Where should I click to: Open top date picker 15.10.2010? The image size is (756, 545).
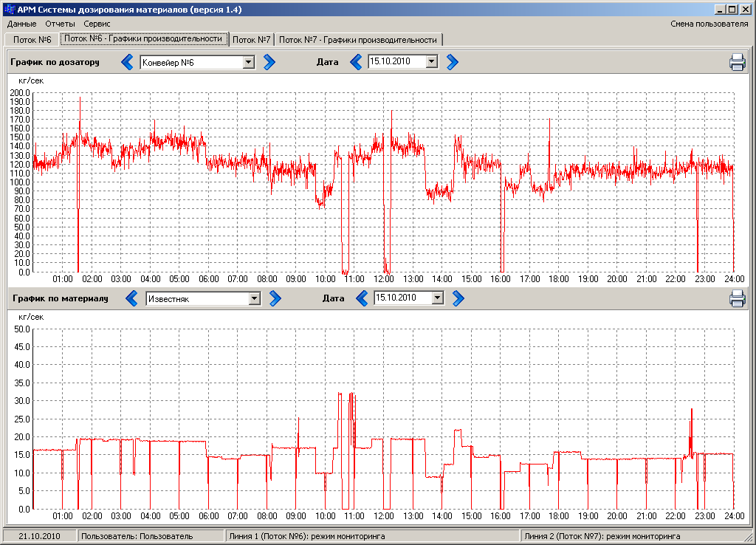coord(432,62)
